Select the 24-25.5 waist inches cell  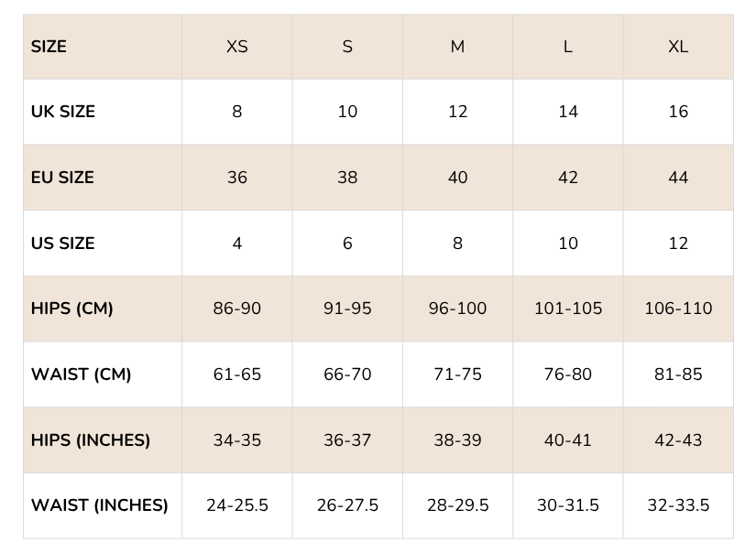coord(236,505)
